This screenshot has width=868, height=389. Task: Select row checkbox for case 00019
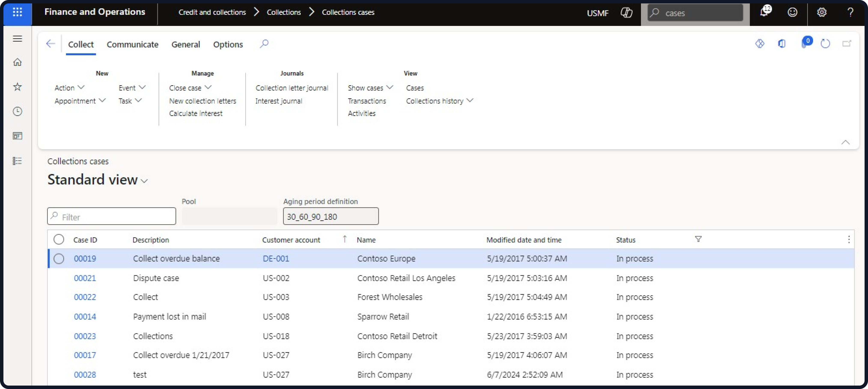[59, 259]
